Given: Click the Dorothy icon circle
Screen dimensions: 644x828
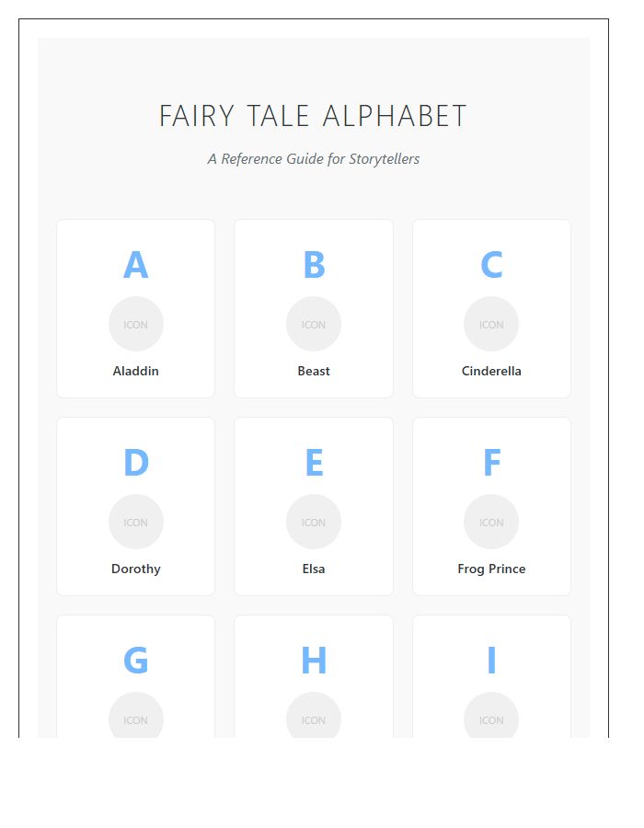Looking at the screenshot, I should click(136, 522).
